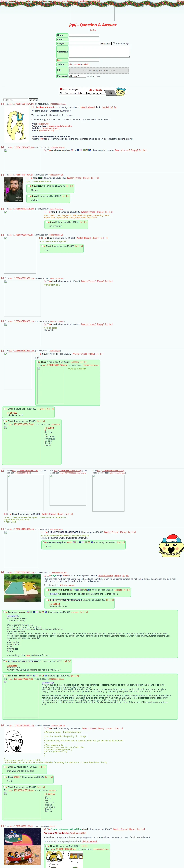
Task: Open the post menu arrow on post No.196833
Action: (50, 151)
